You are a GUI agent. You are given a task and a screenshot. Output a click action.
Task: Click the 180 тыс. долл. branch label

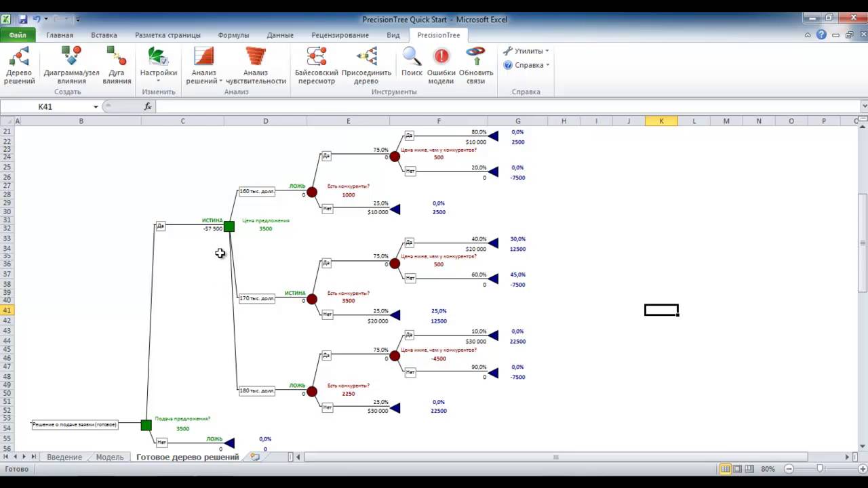257,391
